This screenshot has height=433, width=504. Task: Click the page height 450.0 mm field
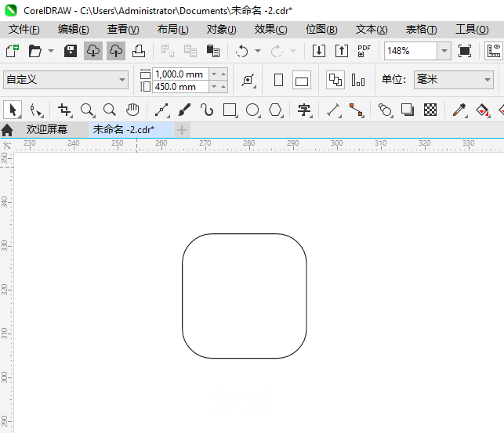tap(180, 87)
